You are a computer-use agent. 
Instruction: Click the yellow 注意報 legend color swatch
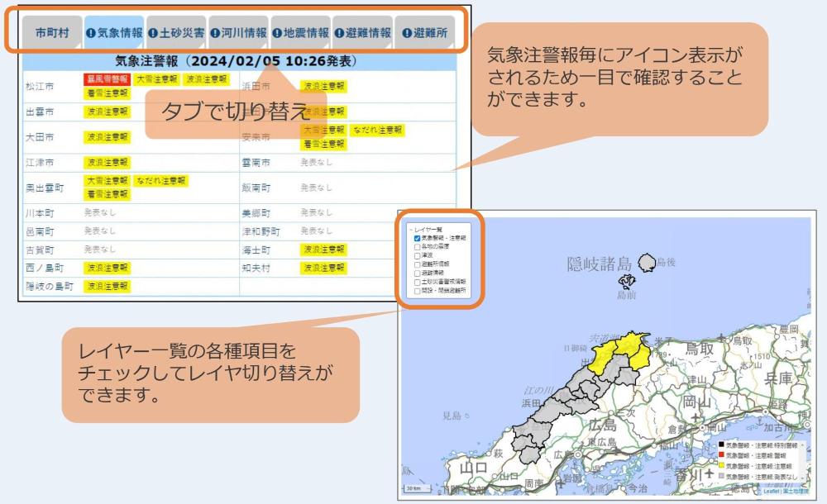coord(721,465)
